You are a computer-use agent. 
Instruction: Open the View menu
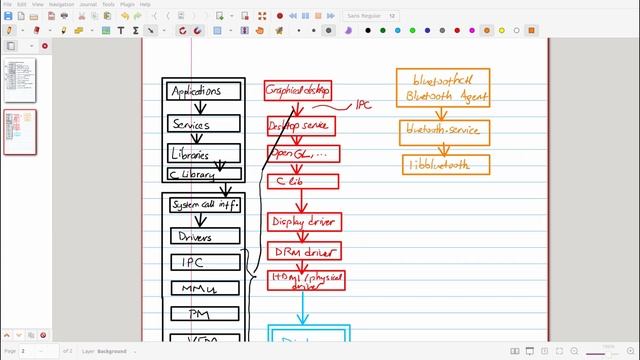pyautogui.click(x=38, y=4)
